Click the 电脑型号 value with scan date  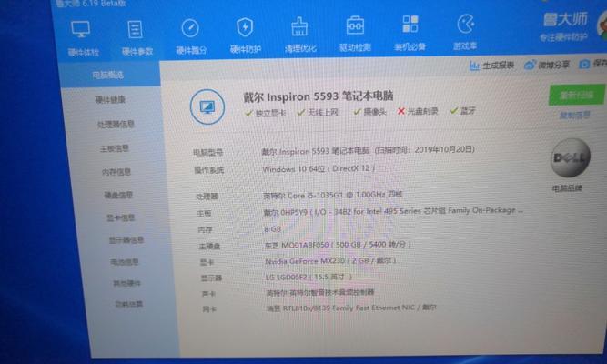(x=369, y=150)
